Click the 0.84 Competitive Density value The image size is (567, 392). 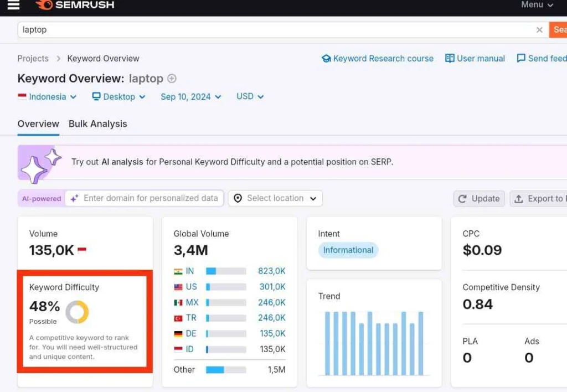pyautogui.click(x=477, y=305)
